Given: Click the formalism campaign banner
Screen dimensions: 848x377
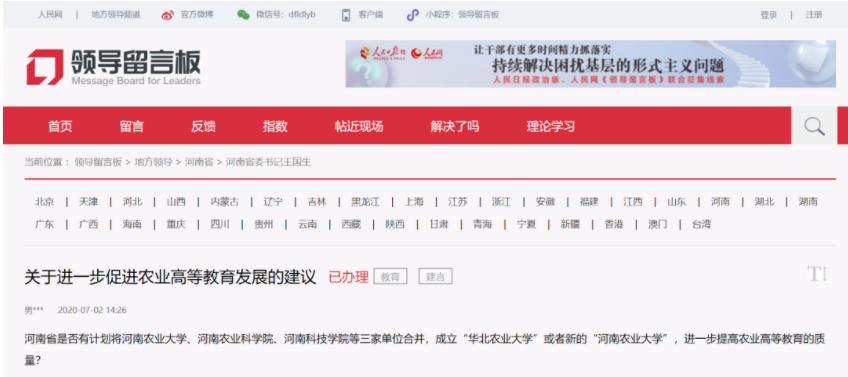Looking at the screenshot, I should tap(591, 64).
